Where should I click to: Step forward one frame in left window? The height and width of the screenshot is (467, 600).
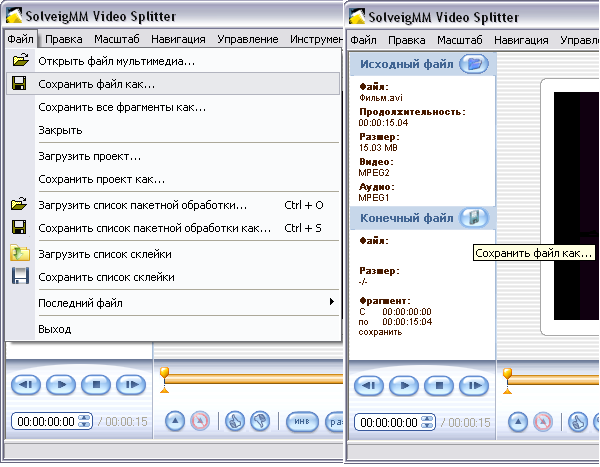(x=131, y=384)
